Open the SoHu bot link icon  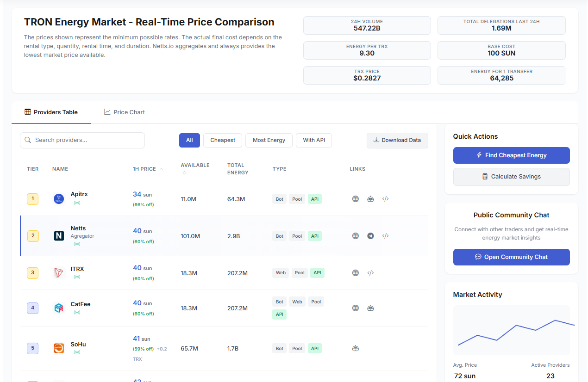356,348
